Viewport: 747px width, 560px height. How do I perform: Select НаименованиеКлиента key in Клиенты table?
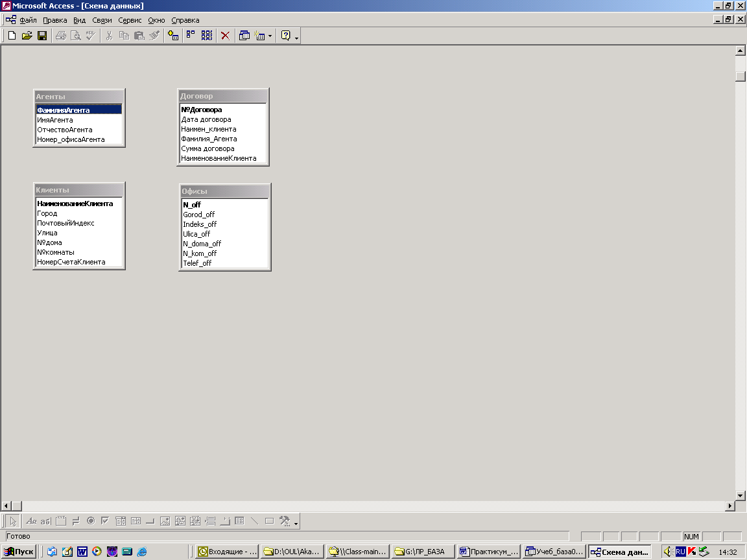79,204
